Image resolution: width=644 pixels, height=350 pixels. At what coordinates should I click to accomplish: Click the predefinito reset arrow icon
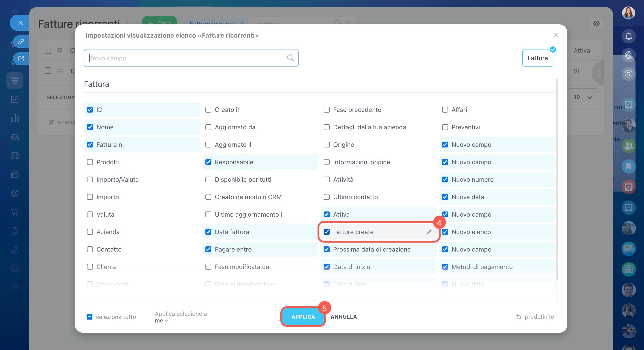click(x=518, y=317)
